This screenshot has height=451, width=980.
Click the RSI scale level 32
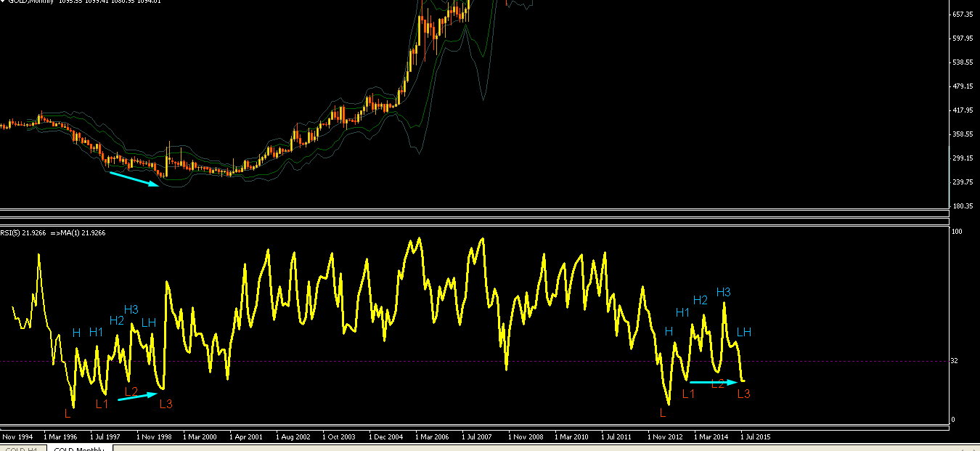(955, 361)
